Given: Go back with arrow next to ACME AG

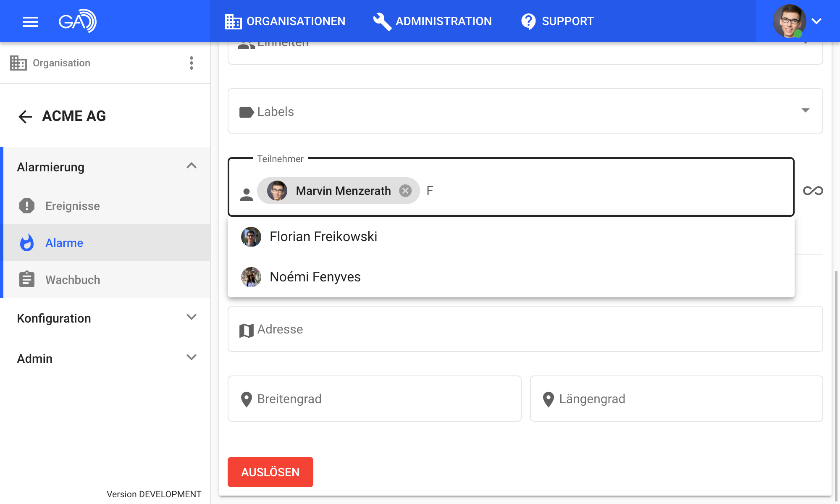Looking at the screenshot, I should 25,116.
